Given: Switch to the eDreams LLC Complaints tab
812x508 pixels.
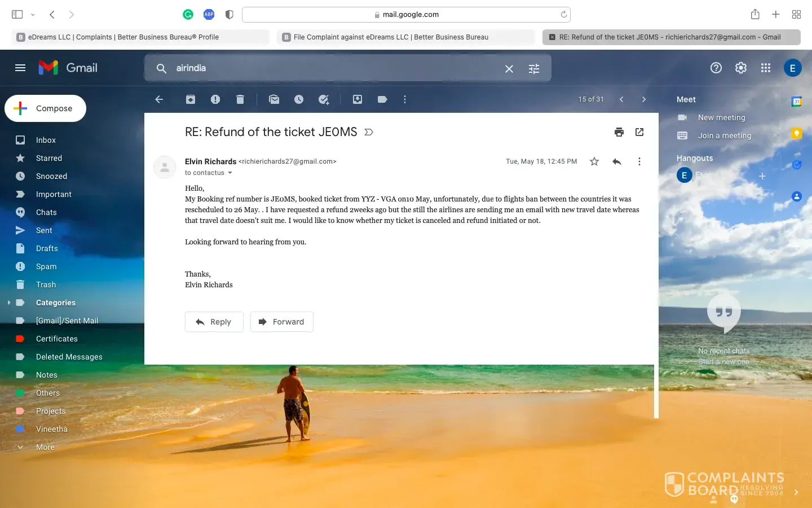Looking at the screenshot, I should [140, 37].
